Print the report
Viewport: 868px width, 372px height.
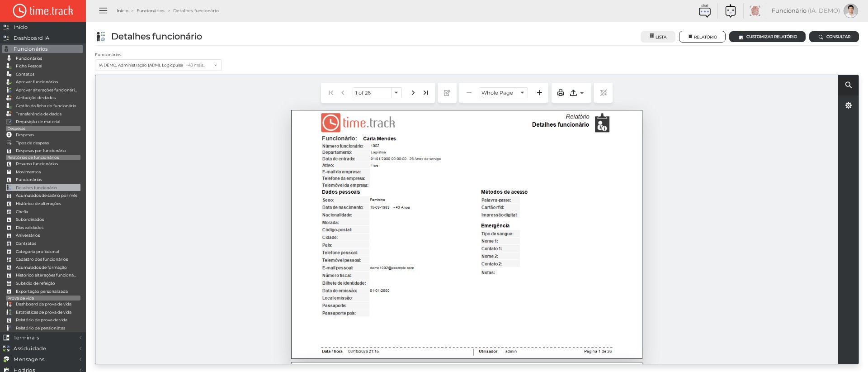coord(561,93)
